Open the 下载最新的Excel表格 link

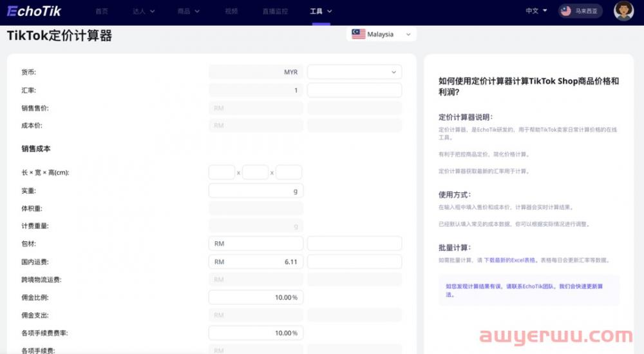pyautogui.click(x=509, y=261)
